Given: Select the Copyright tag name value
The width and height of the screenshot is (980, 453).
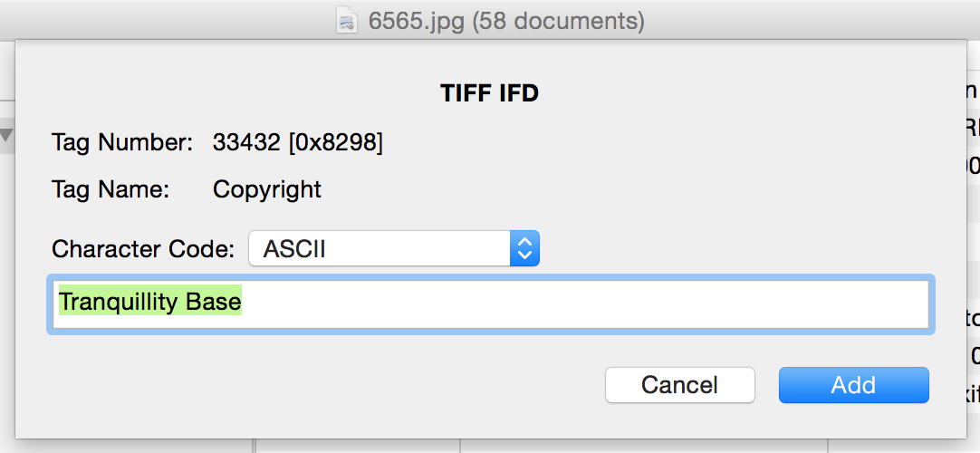Looking at the screenshot, I should (267, 190).
